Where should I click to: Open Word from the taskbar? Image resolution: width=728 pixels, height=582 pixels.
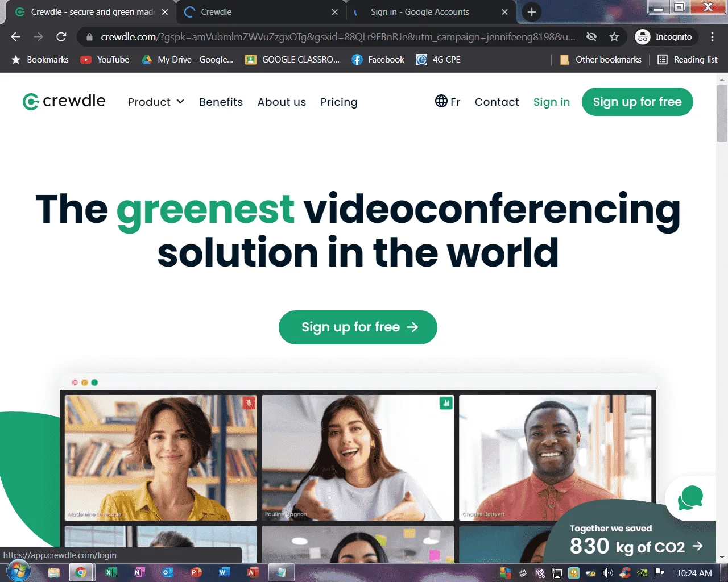point(225,572)
